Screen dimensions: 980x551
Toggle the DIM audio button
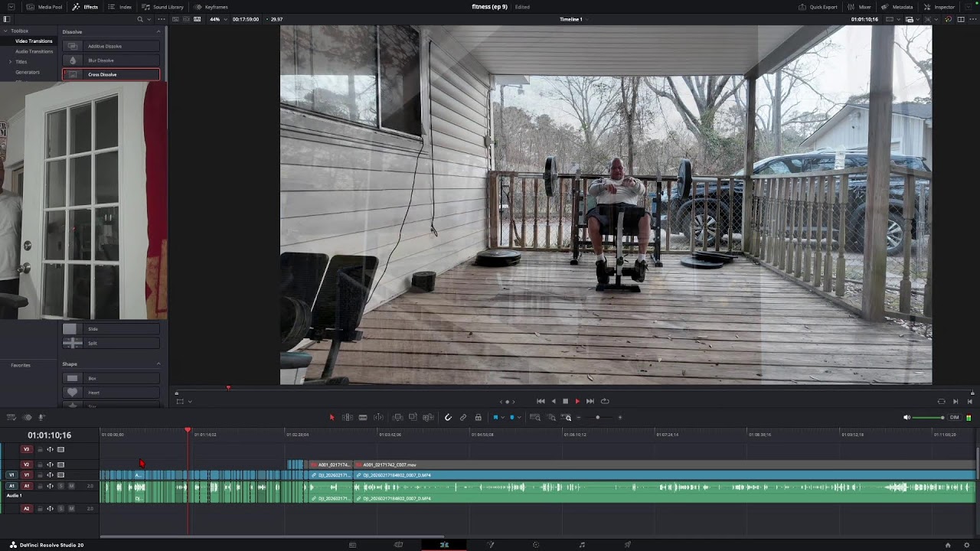tap(954, 417)
